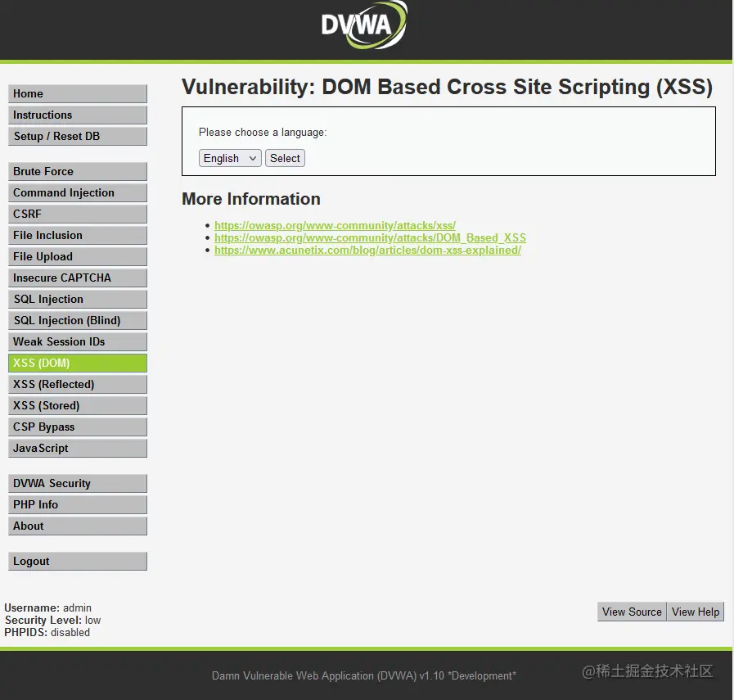
Task: Click the View Help button
Action: [696, 612]
